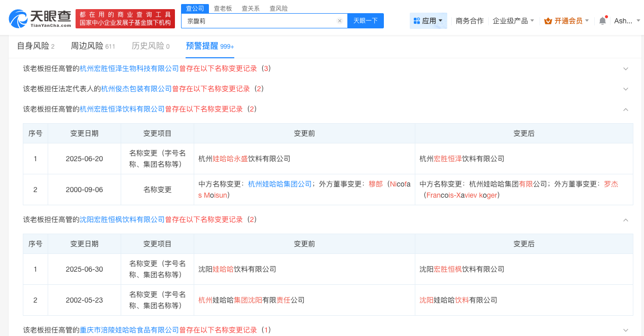Open the 企业级产品 dropdown menu
644x336 pixels.
[x=513, y=21]
